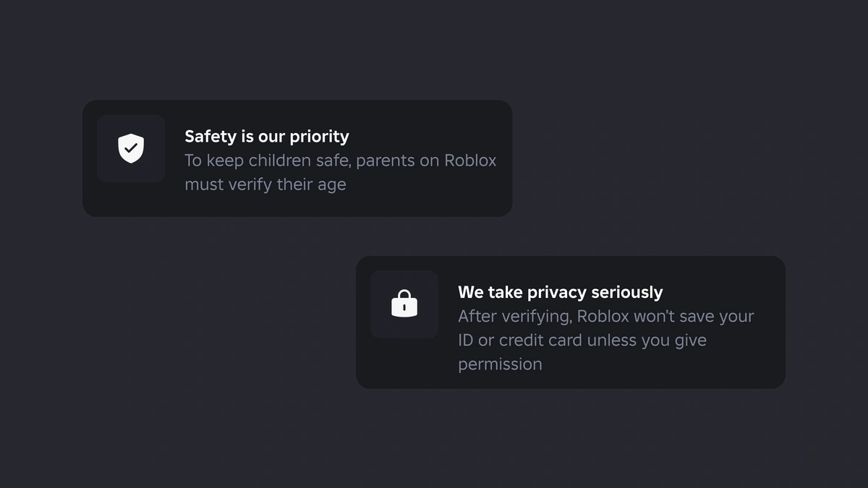Open the We take privacy seriously card
868x488 pixels.
point(571,322)
